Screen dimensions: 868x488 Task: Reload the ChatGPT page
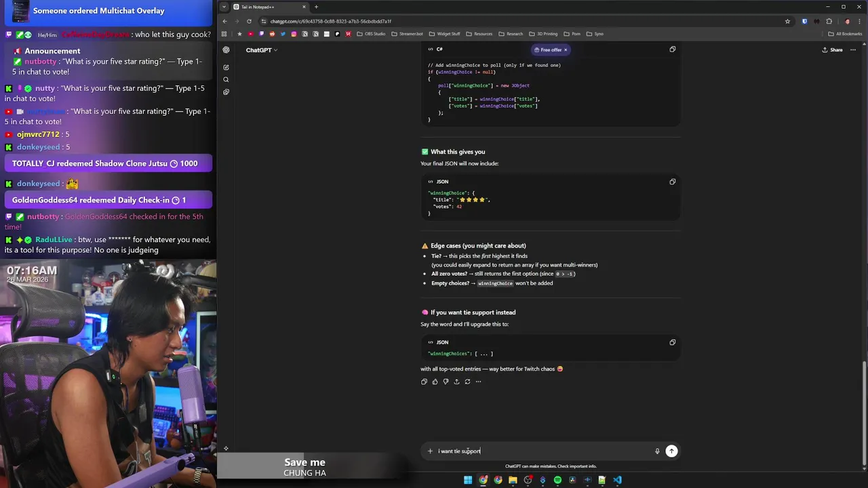[x=249, y=21]
